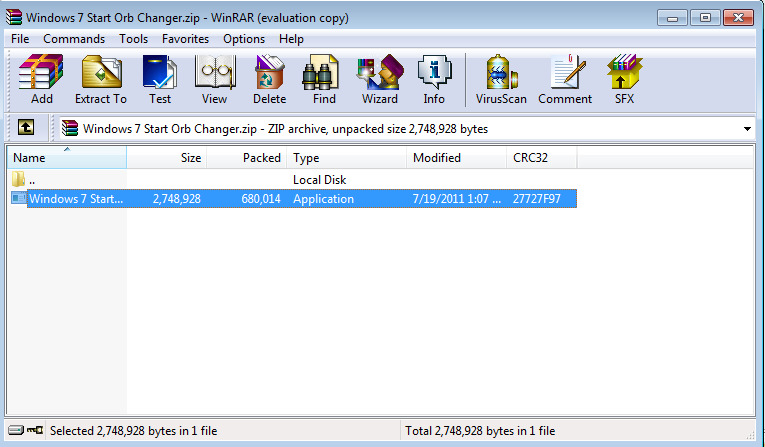Sort by Packed column header
This screenshot has width=765, height=447.
[247, 158]
